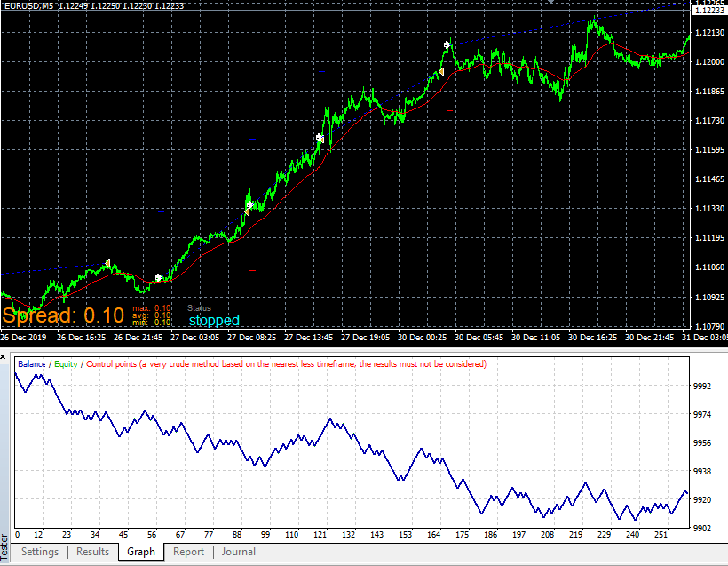Click the 'Balance' legend label

(x=32, y=364)
